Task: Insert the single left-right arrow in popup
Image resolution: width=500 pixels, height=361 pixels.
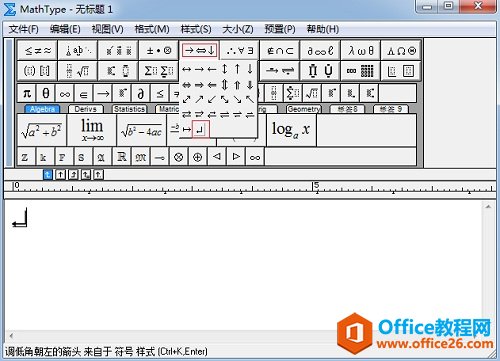Action: click(x=186, y=70)
